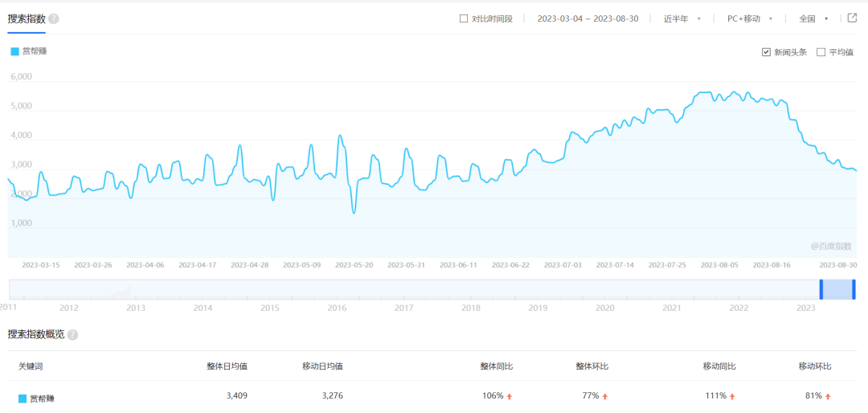
Task: Select the 搜索指数 tab
Action: [x=27, y=18]
